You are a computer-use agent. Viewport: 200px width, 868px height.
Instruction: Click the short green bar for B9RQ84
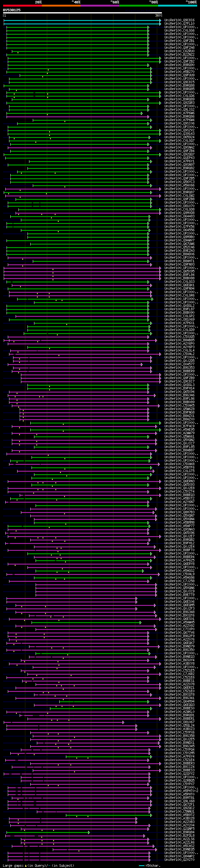48,832
